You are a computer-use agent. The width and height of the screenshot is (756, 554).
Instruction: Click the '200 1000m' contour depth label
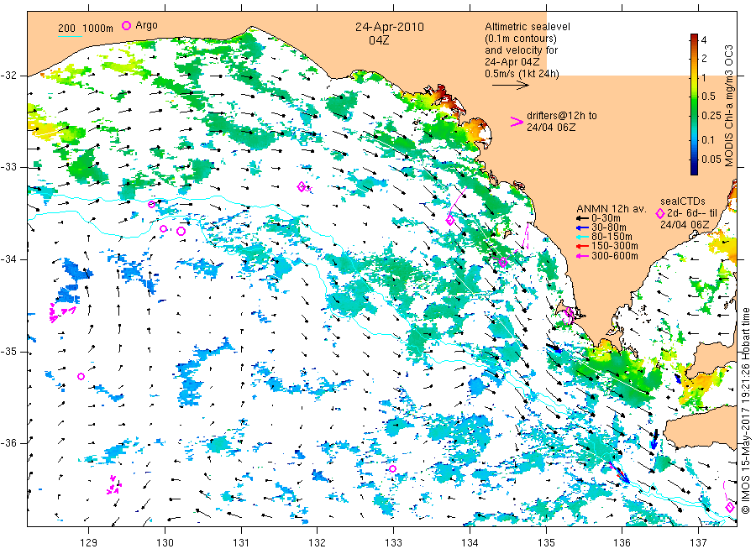(x=86, y=29)
